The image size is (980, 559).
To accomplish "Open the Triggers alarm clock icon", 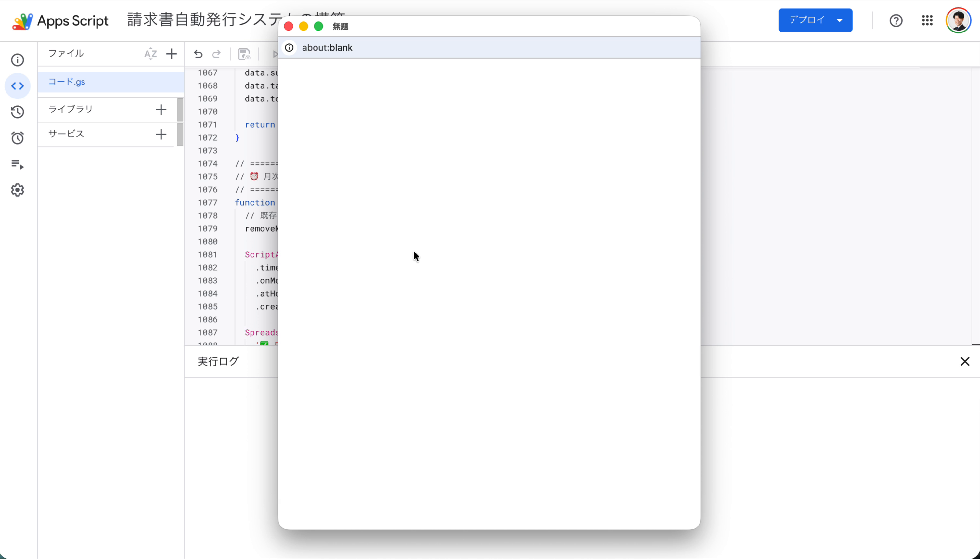I will click(x=18, y=138).
